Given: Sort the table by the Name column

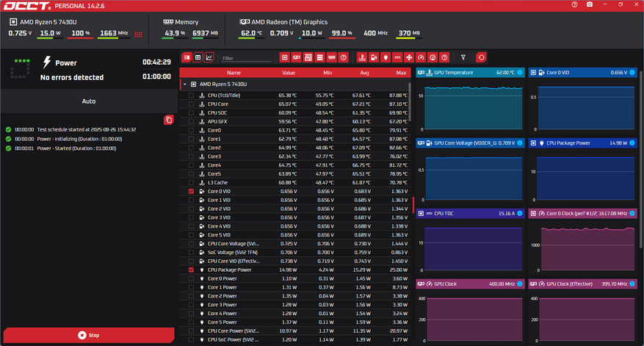Looking at the screenshot, I should [x=234, y=73].
